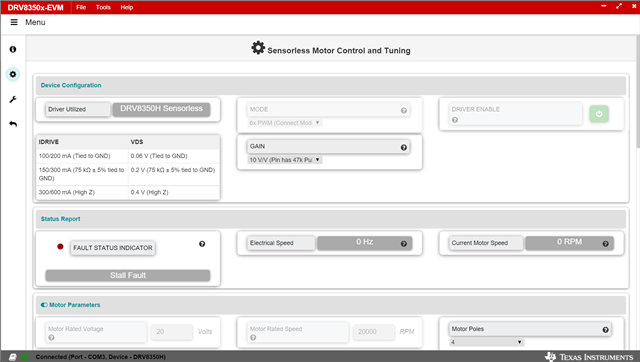Screen dimensions: 640x362
Task: Click the gear icon beside the page title
Action: coord(258,48)
